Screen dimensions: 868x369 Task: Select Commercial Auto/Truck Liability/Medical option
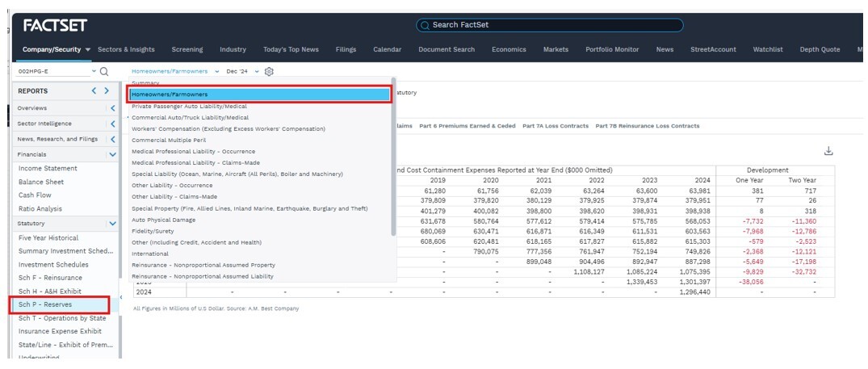(190, 117)
